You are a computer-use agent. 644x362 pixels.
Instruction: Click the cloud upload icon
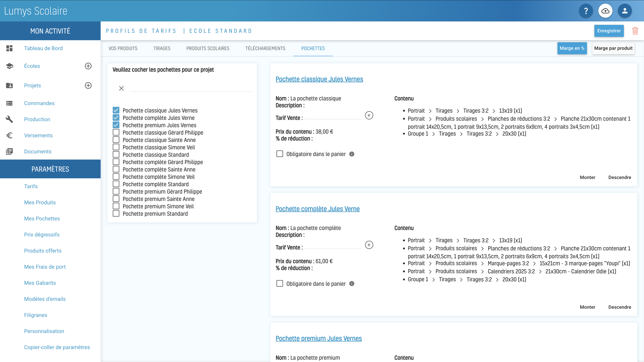(605, 11)
